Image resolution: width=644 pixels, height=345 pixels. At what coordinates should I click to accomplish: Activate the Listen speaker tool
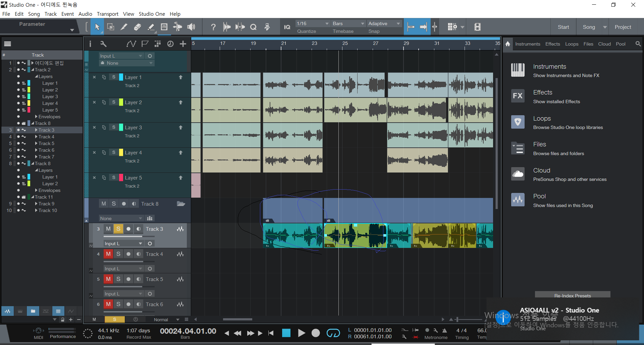click(x=191, y=27)
